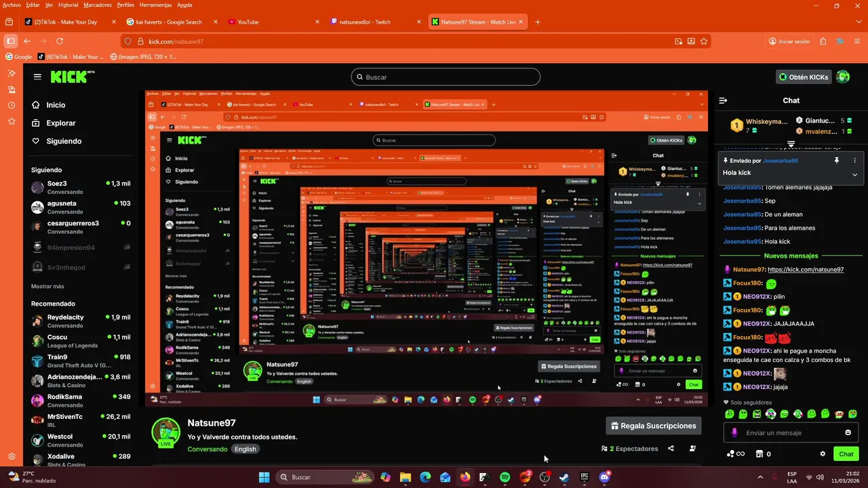868x488 pixels.
Task: Click the Kick Buscar search field
Action: (x=446, y=77)
